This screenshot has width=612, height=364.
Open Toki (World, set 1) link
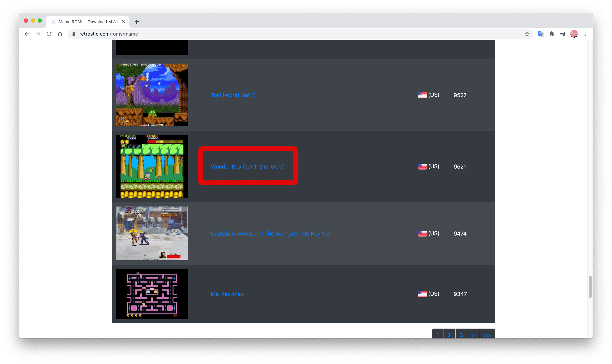pos(233,95)
